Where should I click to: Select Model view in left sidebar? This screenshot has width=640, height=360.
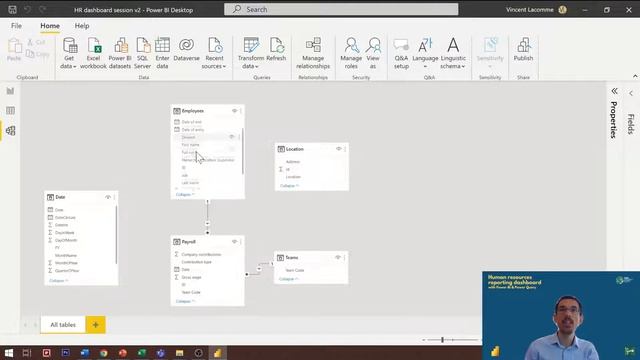(x=11, y=131)
